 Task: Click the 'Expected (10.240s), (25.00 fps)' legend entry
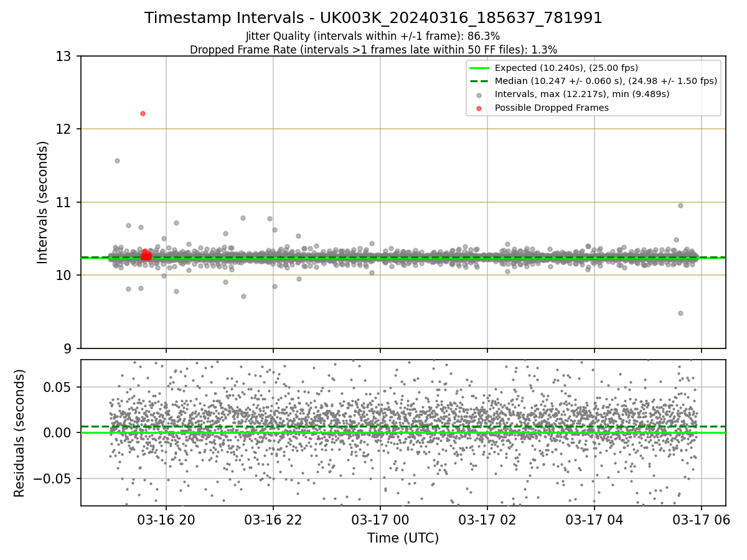[x=566, y=68]
